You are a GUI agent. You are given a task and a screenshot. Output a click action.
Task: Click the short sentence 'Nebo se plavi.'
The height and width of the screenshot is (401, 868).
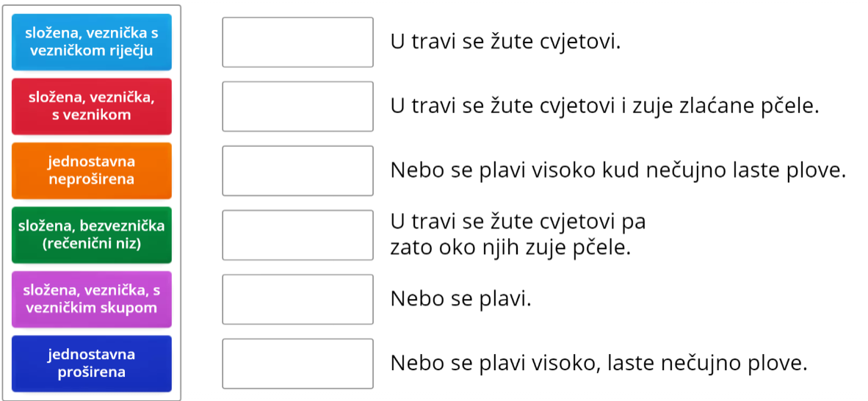[460, 299]
